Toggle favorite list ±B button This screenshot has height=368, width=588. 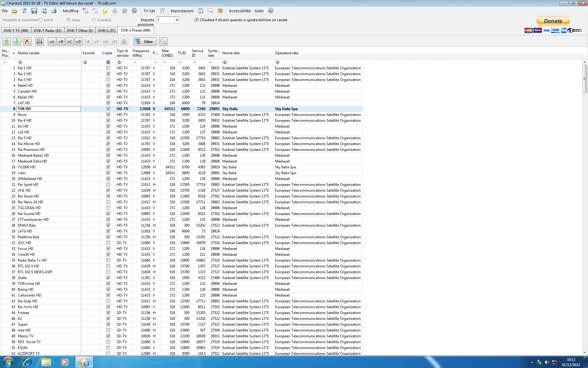click(61, 41)
